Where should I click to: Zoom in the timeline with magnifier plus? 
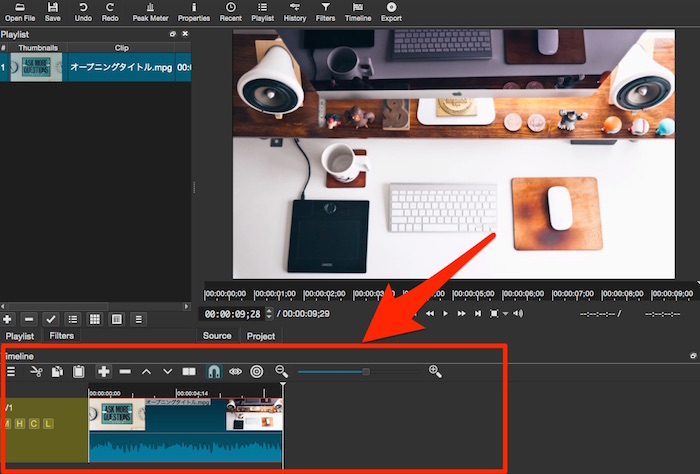point(435,371)
